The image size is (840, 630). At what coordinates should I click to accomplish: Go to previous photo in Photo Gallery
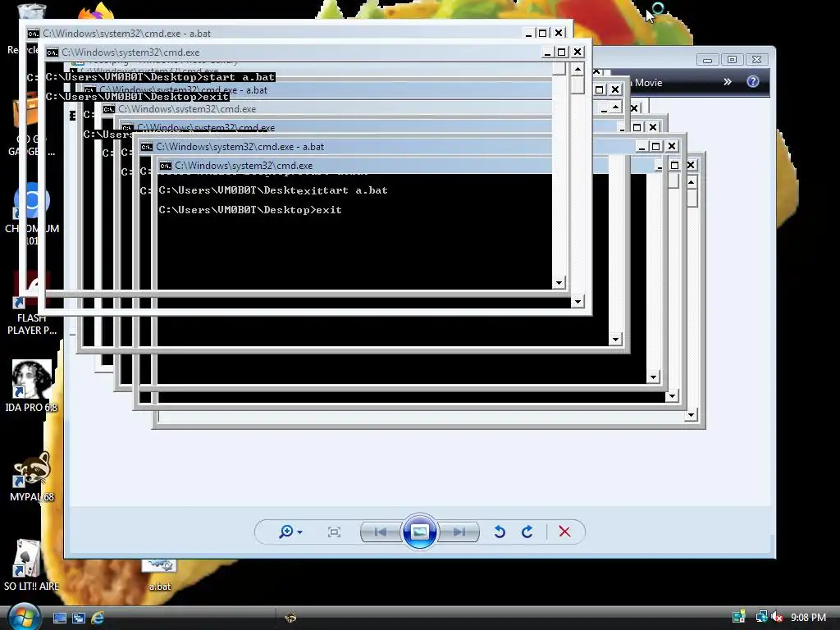(381, 532)
